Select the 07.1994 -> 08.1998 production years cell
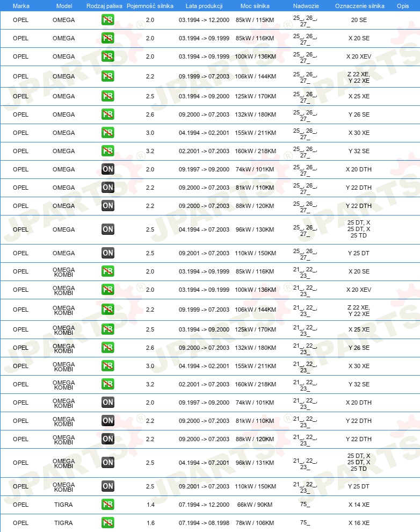 (x=204, y=523)
